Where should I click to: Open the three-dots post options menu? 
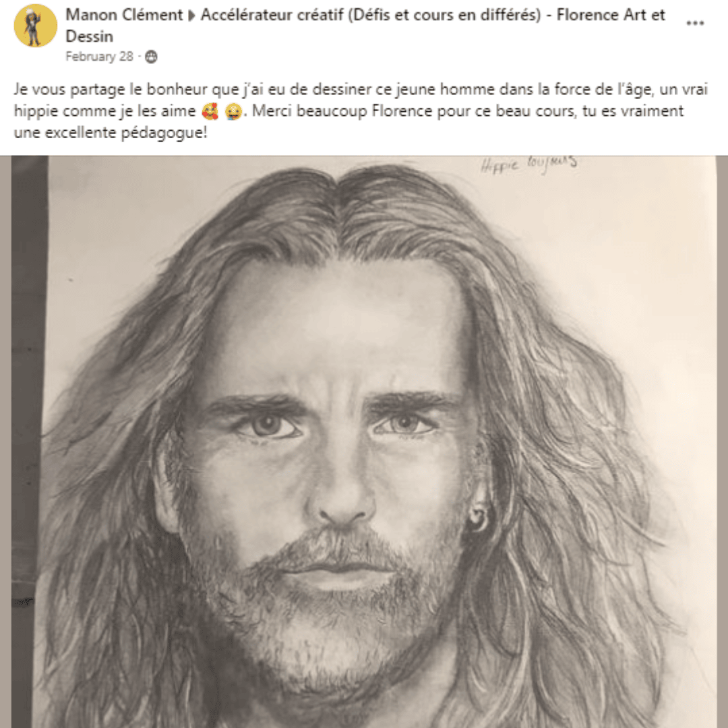694,23
